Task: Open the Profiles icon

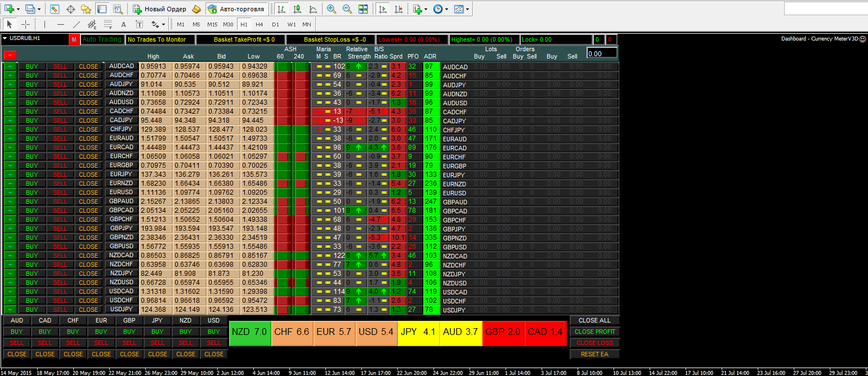Action: tap(30, 9)
